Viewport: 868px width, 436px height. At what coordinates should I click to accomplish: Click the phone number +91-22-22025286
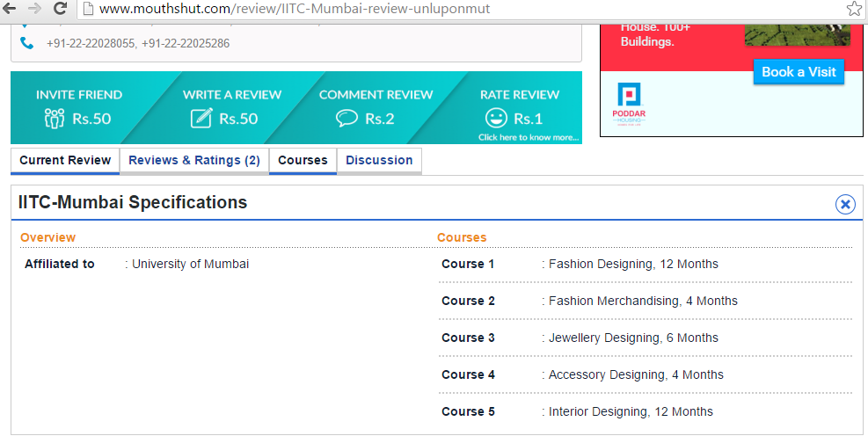click(x=186, y=43)
